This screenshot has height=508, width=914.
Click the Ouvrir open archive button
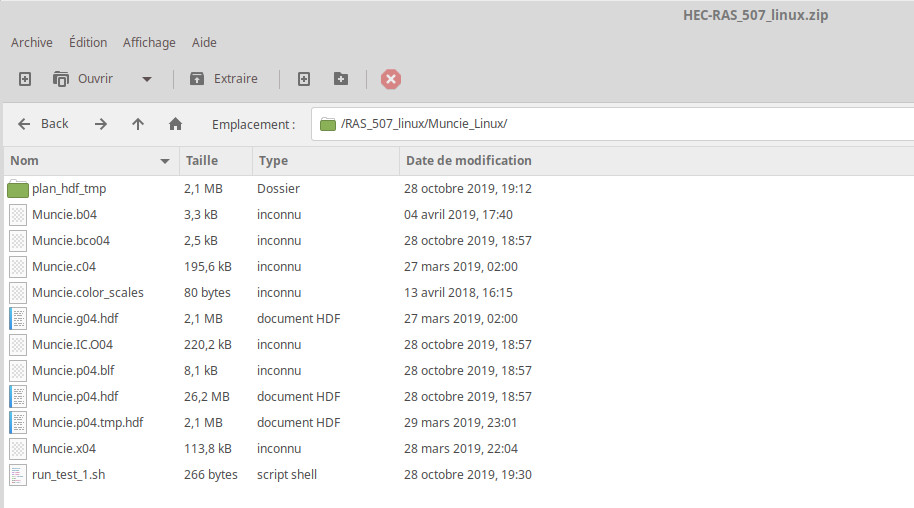click(83, 79)
